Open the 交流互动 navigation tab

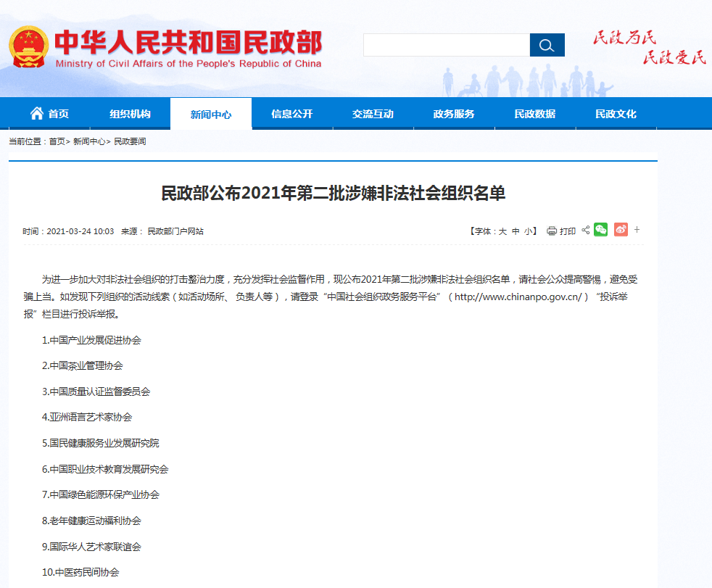373,114
